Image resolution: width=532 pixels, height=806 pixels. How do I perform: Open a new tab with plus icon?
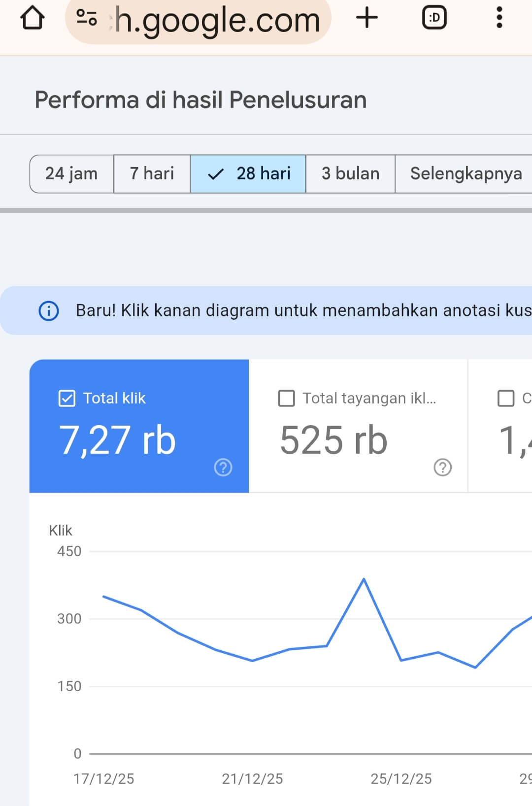point(367,18)
